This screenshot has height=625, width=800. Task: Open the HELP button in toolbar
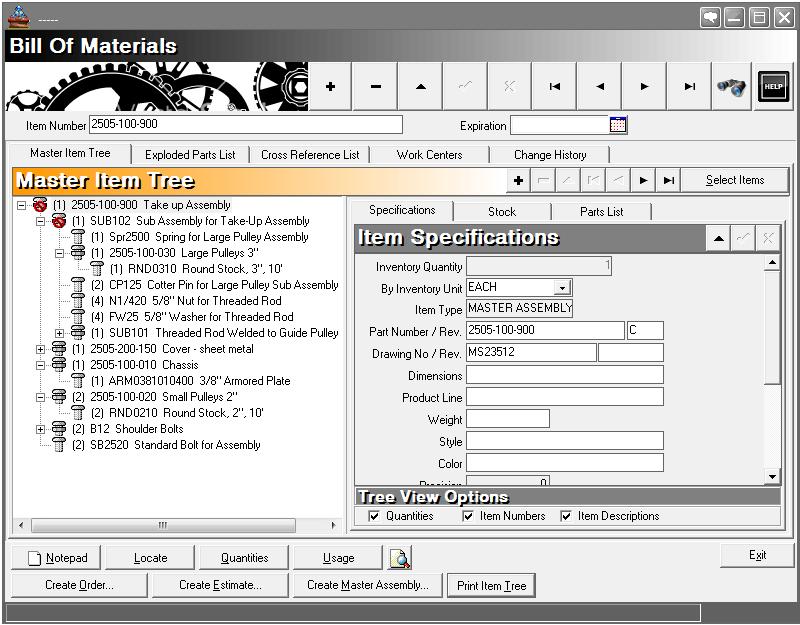click(773, 87)
